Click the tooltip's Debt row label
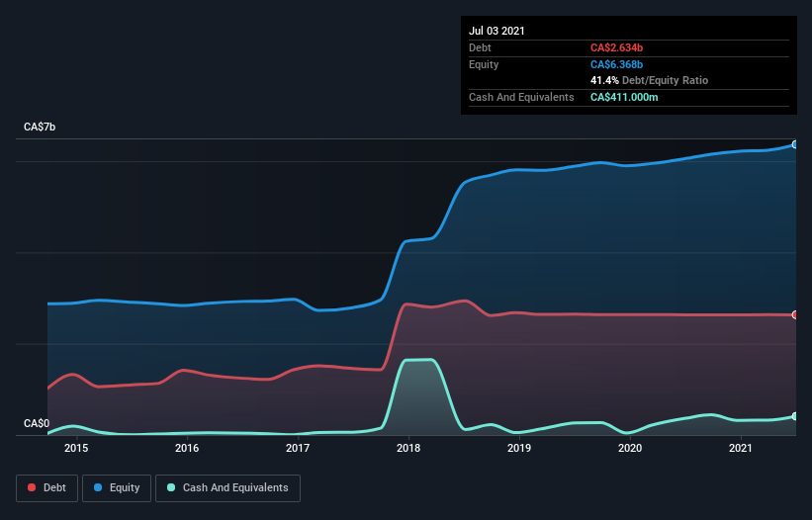Image resolution: width=812 pixels, height=520 pixels. coord(480,47)
